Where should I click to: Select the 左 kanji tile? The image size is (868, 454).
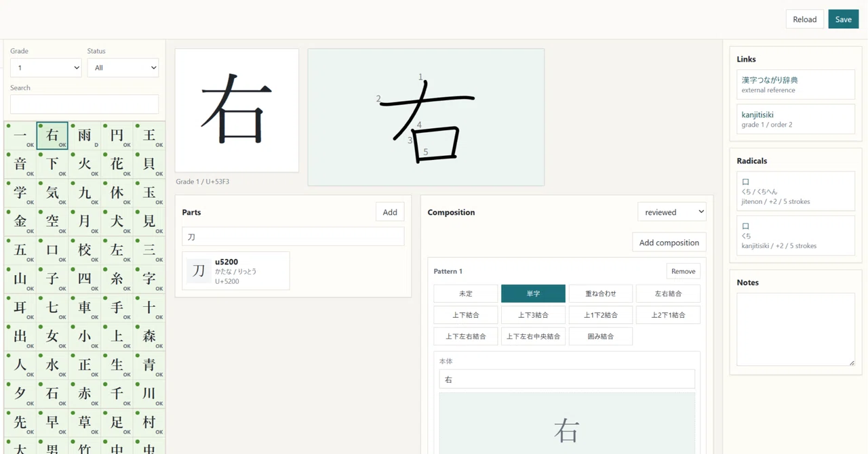[x=117, y=251]
